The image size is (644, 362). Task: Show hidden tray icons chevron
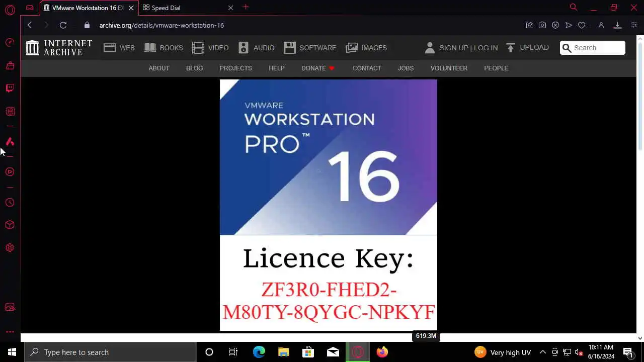coord(542,352)
